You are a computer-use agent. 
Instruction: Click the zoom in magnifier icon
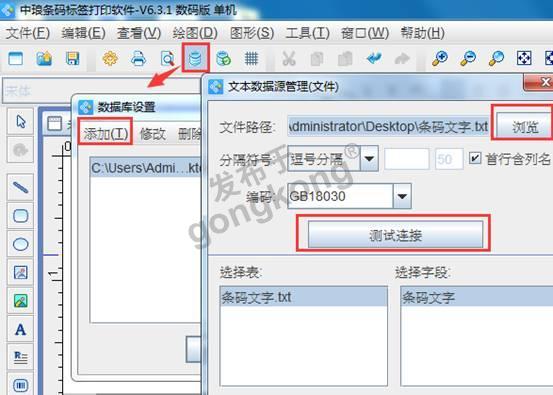tap(440, 59)
